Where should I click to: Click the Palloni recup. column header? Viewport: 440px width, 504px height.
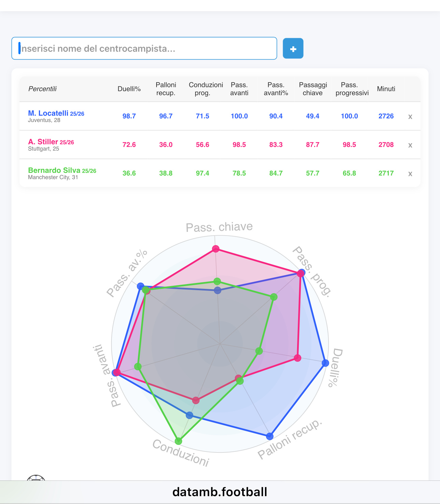(166, 89)
